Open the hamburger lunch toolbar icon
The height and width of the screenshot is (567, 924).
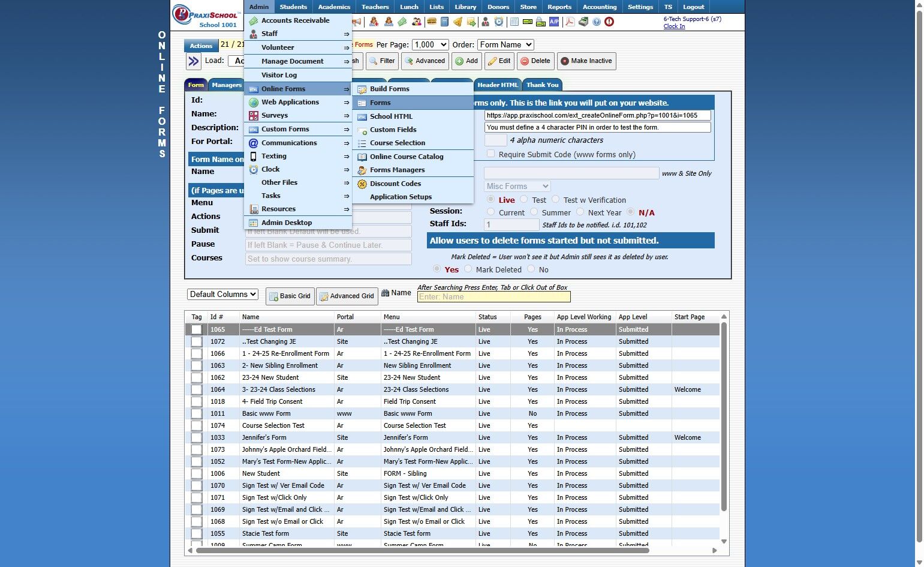point(431,22)
